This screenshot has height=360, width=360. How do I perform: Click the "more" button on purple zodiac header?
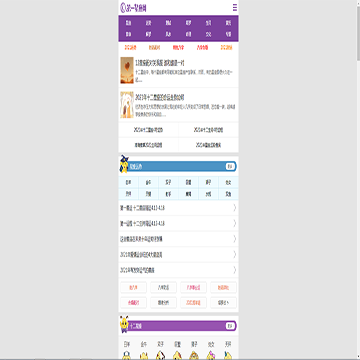tap(230, 326)
